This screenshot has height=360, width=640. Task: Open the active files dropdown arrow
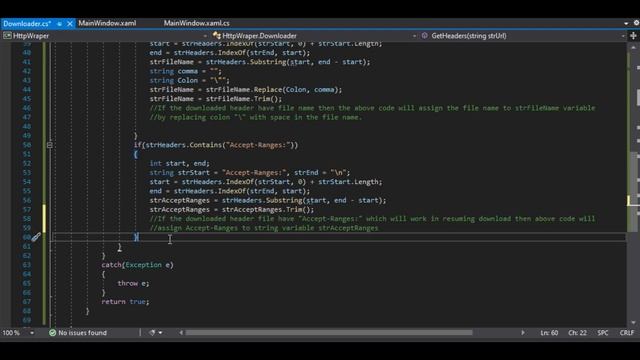click(x=626, y=23)
